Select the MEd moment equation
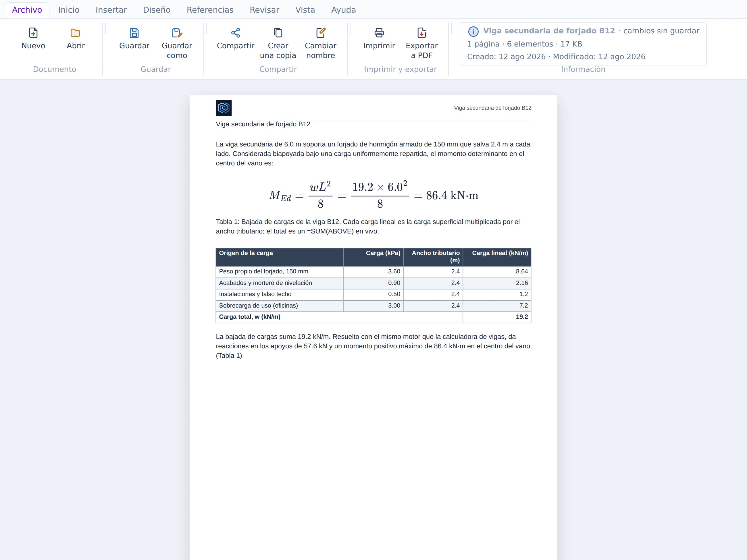 point(373,195)
